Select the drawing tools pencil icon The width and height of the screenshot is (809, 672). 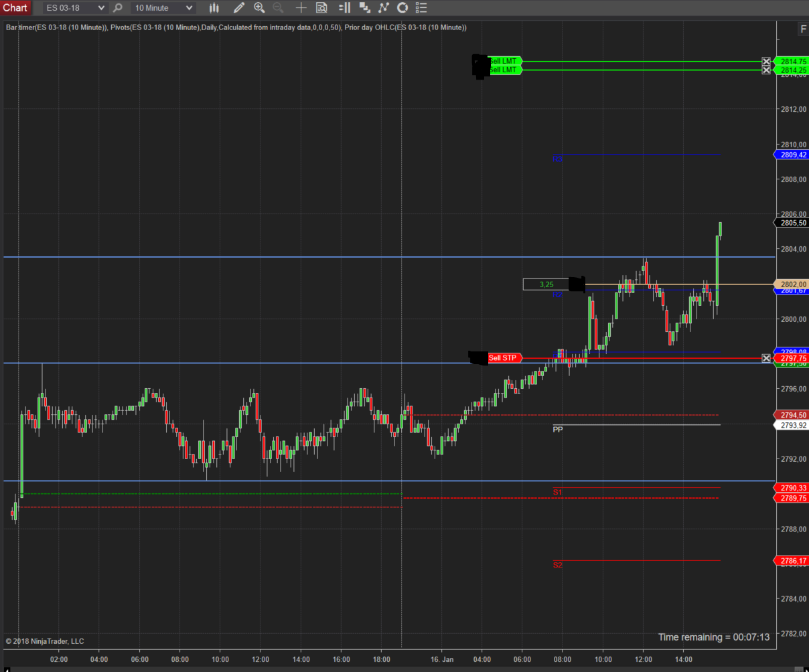239,8
